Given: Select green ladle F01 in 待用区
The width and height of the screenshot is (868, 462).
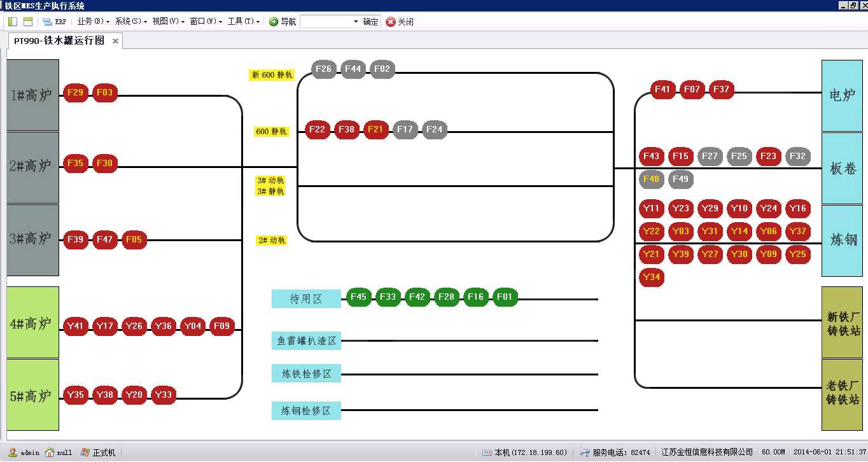Looking at the screenshot, I should click(505, 297).
